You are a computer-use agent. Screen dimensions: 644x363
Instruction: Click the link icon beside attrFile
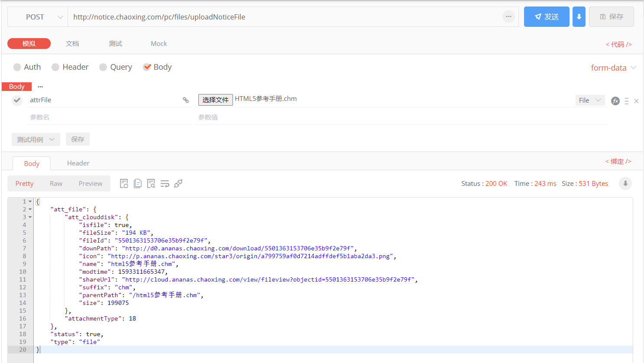[186, 100]
